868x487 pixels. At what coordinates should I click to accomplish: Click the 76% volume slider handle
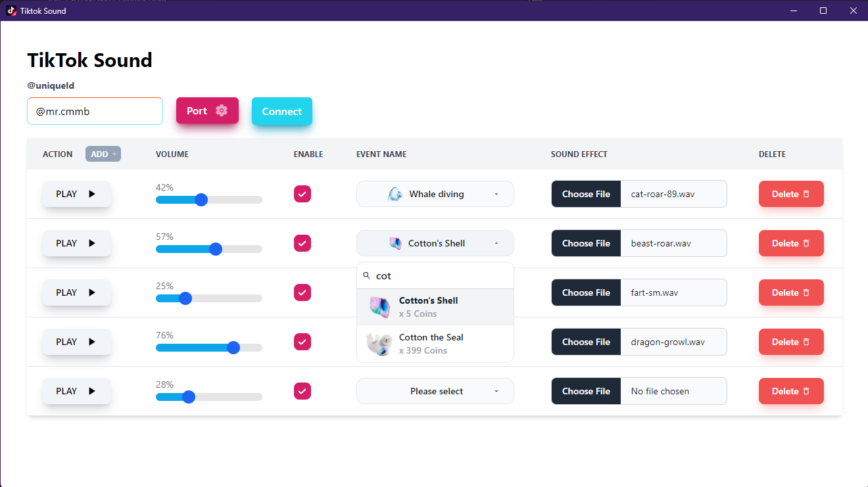point(233,348)
